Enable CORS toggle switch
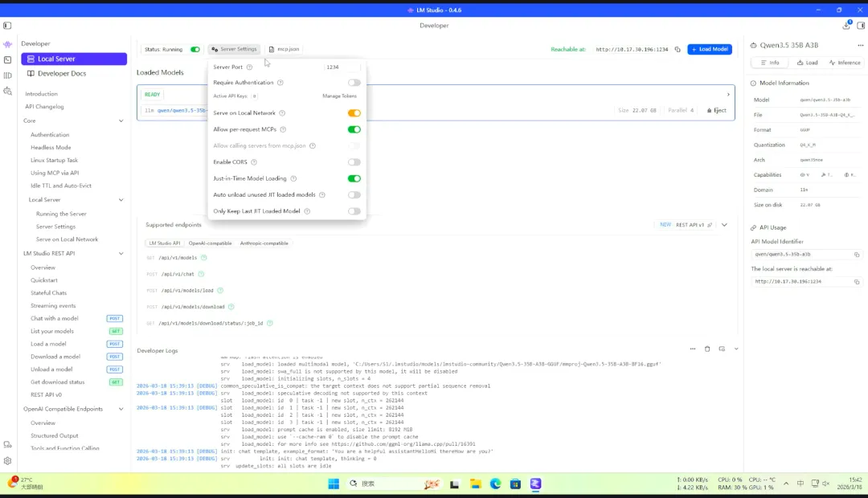The image size is (868, 498). click(354, 162)
